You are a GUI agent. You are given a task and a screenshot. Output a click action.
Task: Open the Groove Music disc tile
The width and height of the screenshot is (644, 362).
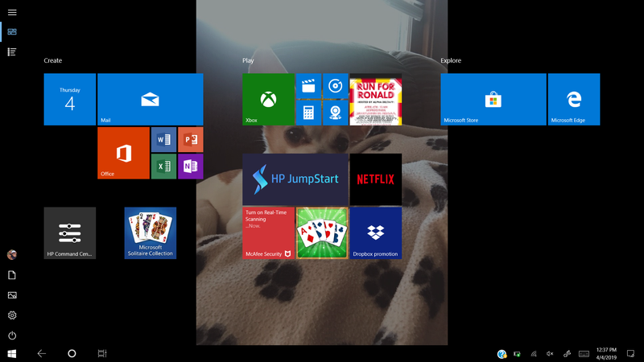click(336, 86)
